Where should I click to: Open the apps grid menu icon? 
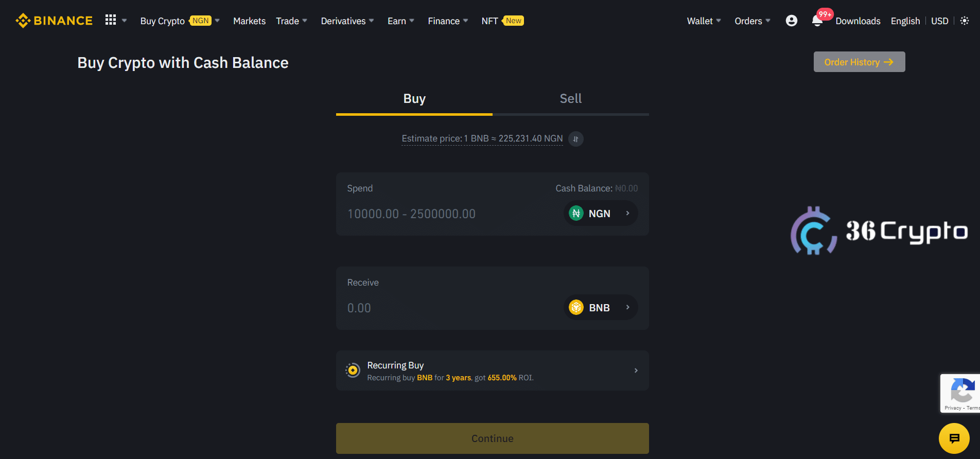pos(111,20)
